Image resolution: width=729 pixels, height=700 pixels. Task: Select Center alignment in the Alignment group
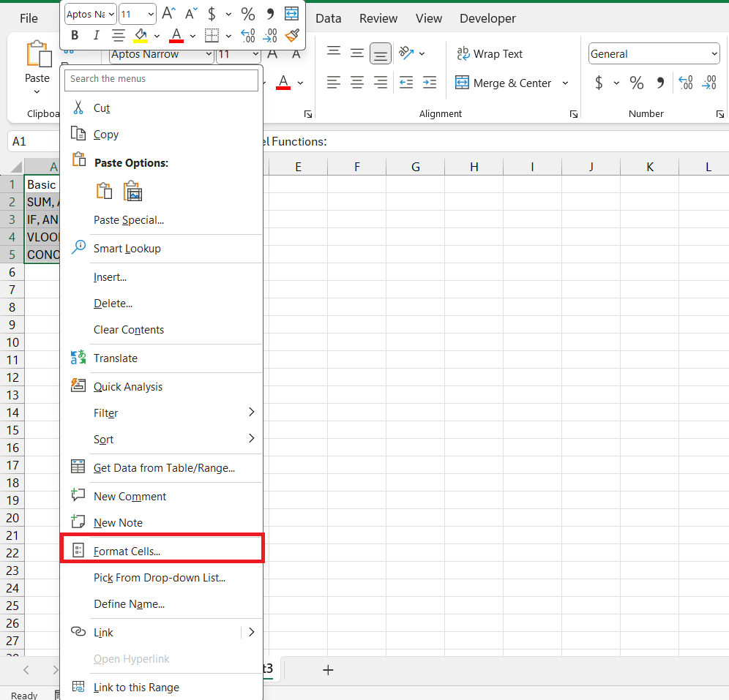[x=357, y=83]
